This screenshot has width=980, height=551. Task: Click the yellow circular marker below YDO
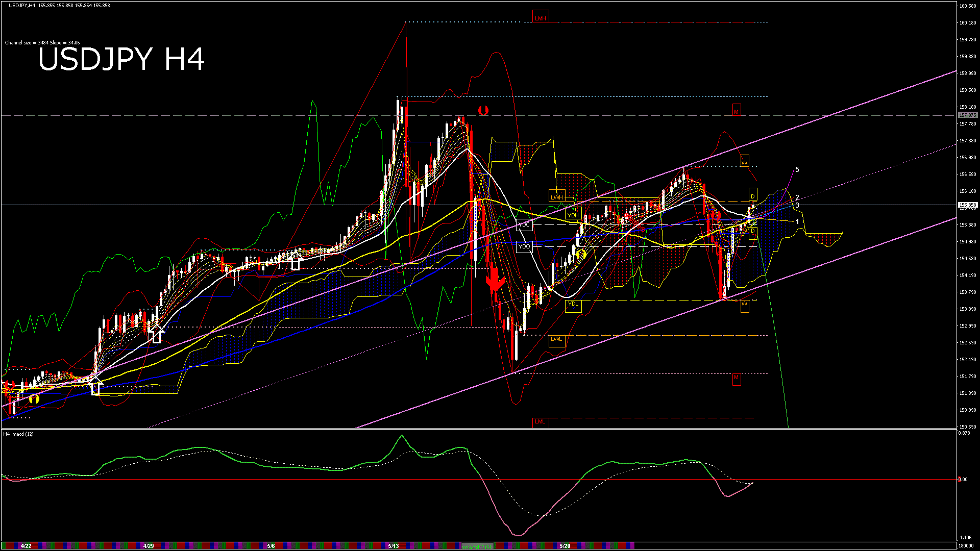coord(581,254)
